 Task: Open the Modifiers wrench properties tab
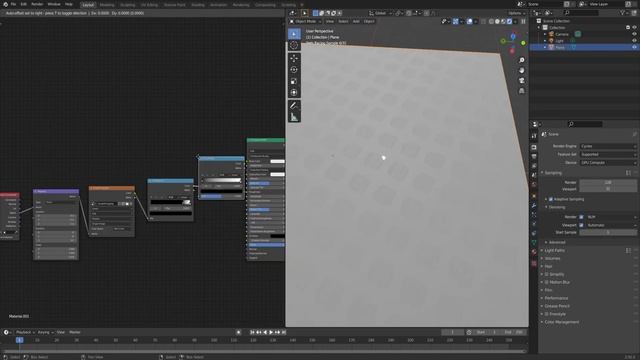click(534, 205)
